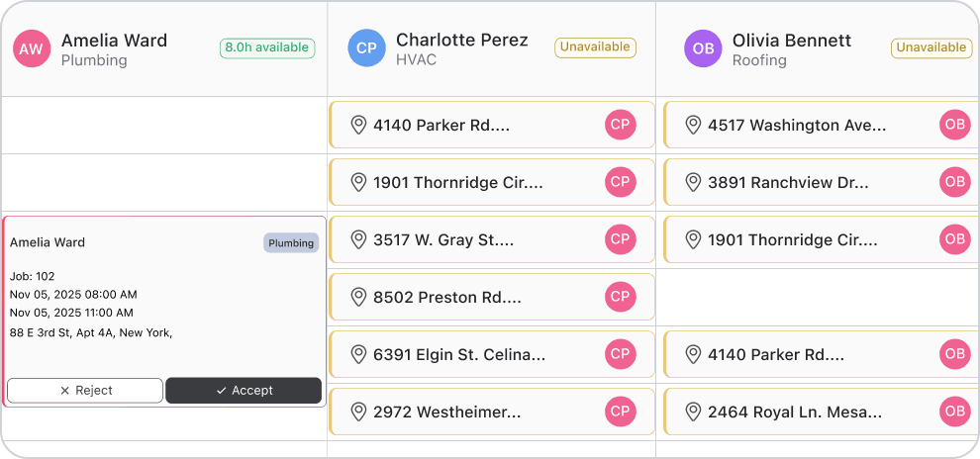Click location pin on 6391 Elgin St. Celina job
Screen dimensions: 980x459
[x=358, y=354]
